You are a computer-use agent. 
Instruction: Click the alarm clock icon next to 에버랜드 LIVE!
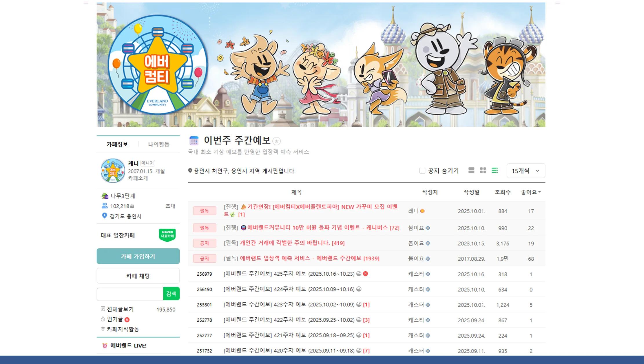click(105, 345)
